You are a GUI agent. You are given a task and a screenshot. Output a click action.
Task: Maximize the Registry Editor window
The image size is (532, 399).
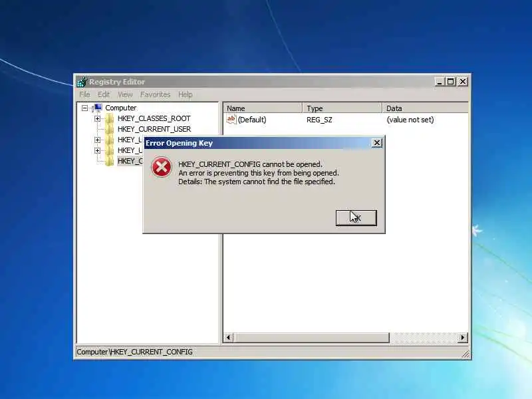pyautogui.click(x=451, y=81)
